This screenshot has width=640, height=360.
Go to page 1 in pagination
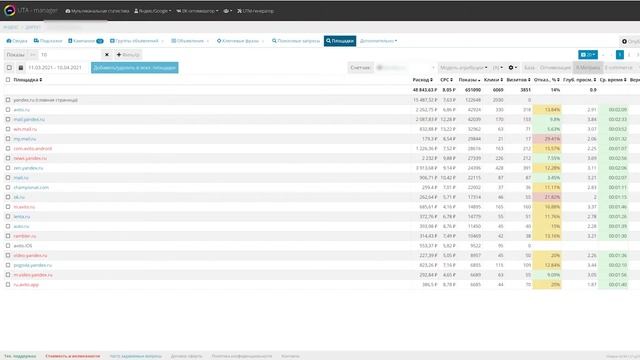tap(620, 54)
